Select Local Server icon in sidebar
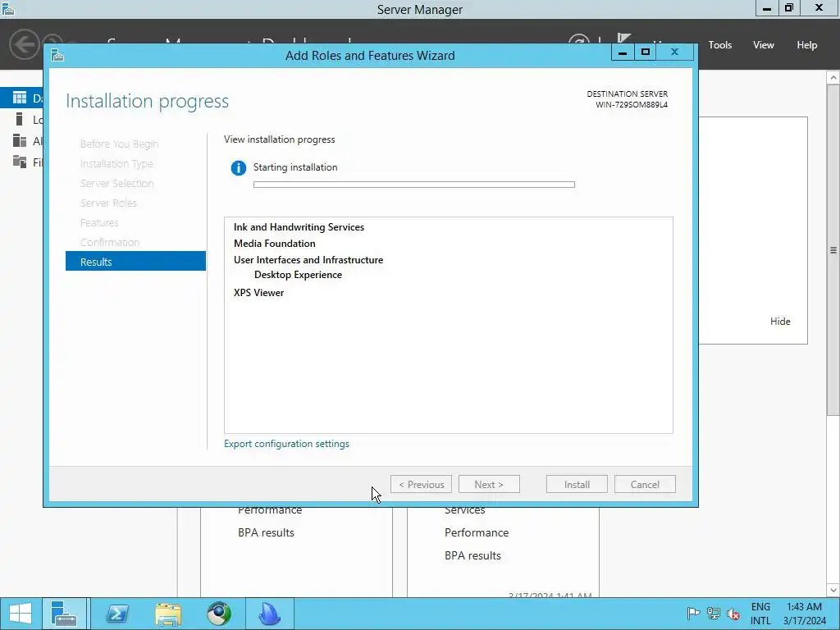The image size is (840, 630). click(x=20, y=119)
